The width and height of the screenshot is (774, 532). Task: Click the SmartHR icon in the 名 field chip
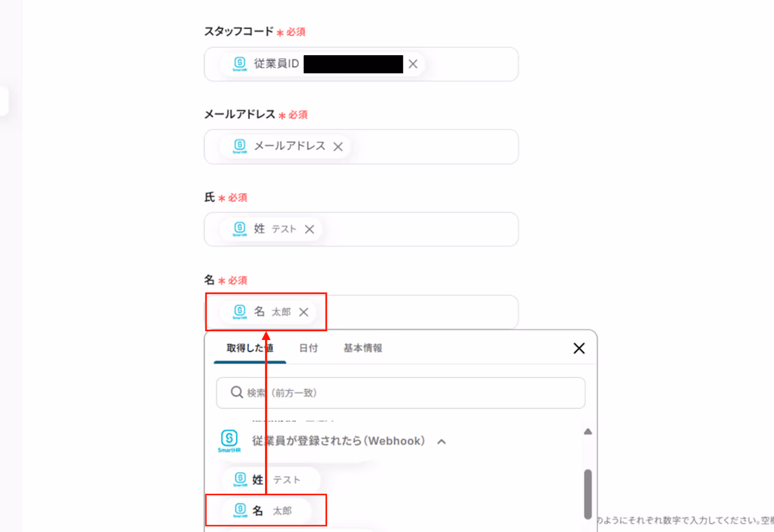point(240,312)
